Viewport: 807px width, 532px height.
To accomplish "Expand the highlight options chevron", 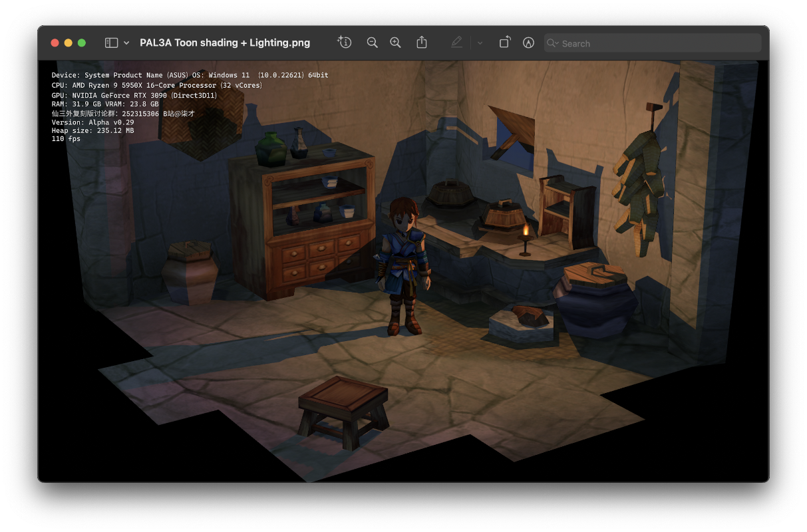I will coord(480,43).
